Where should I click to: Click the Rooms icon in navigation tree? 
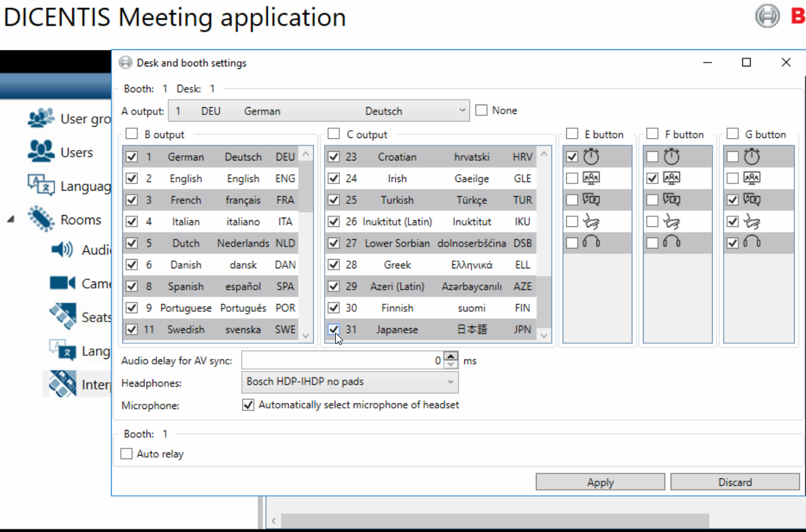[41, 220]
